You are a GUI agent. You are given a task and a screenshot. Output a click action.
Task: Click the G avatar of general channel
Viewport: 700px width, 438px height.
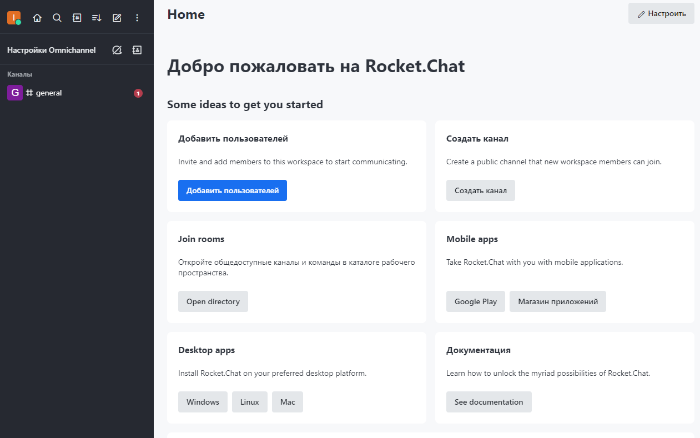15,93
